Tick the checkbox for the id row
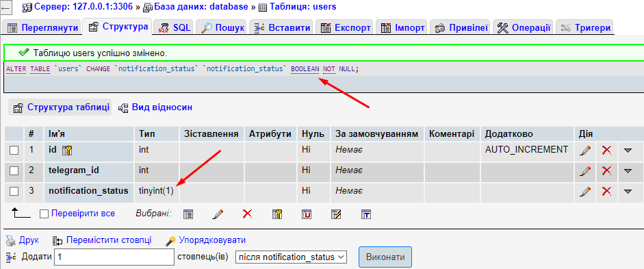644x269 pixels. tap(14, 151)
